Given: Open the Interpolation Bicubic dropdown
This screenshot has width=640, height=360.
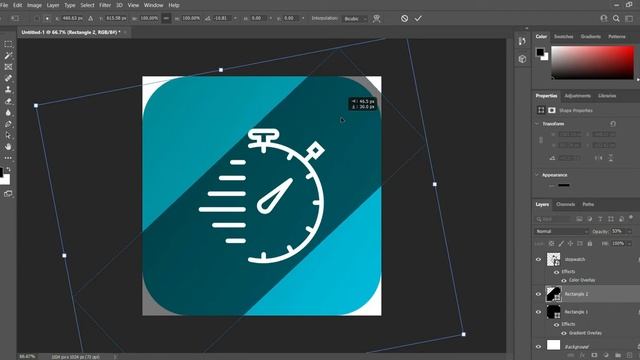Looking at the screenshot, I should [x=355, y=19].
